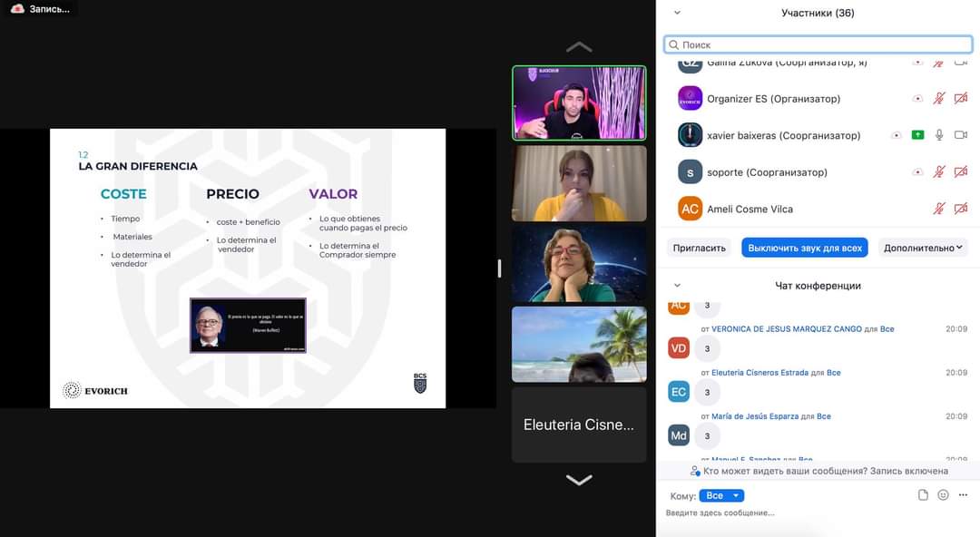Unmute Organizer ES microphone
The width and height of the screenshot is (980, 537).
pyautogui.click(x=939, y=98)
